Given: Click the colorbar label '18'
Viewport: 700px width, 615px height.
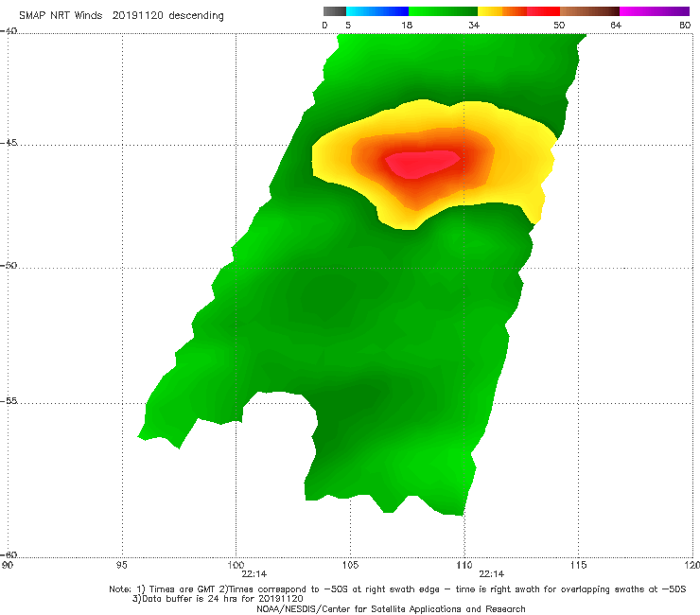Looking at the screenshot, I should click(407, 25).
